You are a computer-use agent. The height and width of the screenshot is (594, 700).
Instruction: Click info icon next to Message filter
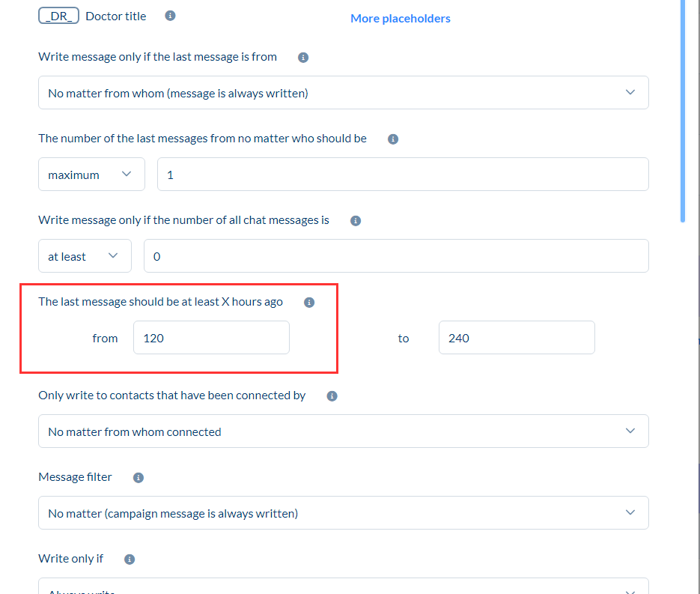point(139,478)
